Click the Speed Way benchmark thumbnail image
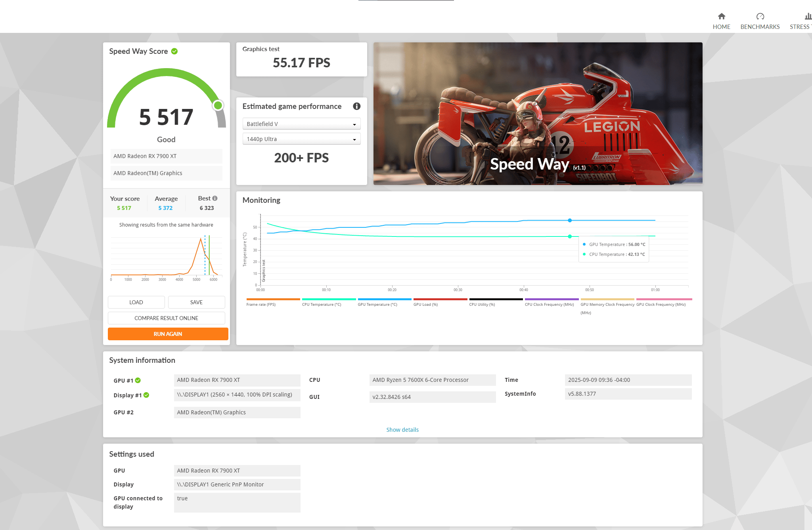The image size is (812, 530). [x=538, y=114]
